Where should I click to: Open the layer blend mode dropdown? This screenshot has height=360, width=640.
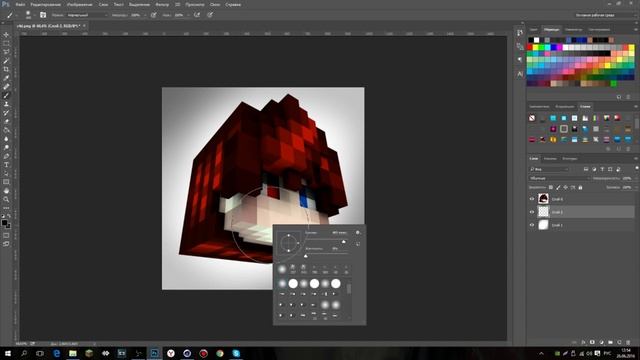point(559,178)
